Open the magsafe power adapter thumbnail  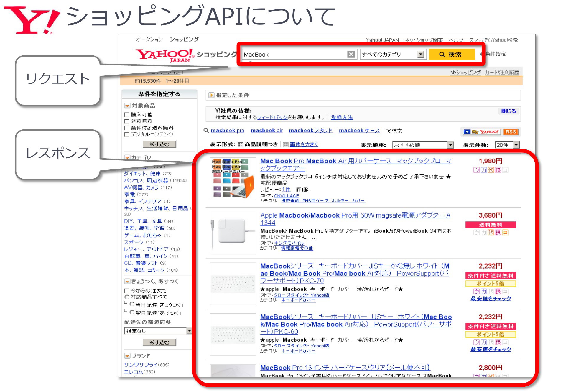pyautogui.click(x=233, y=233)
